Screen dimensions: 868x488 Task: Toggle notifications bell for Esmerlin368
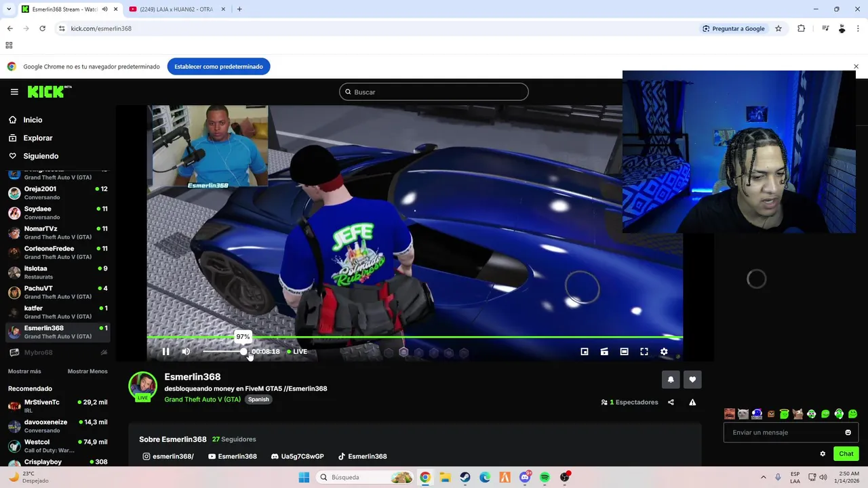(x=671, y=380)
